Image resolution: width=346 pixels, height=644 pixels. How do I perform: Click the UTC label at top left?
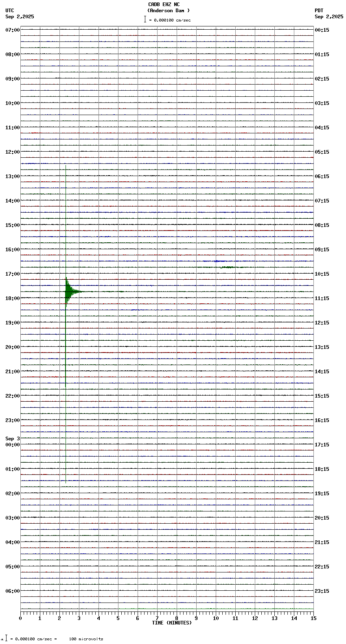point(10,11)
